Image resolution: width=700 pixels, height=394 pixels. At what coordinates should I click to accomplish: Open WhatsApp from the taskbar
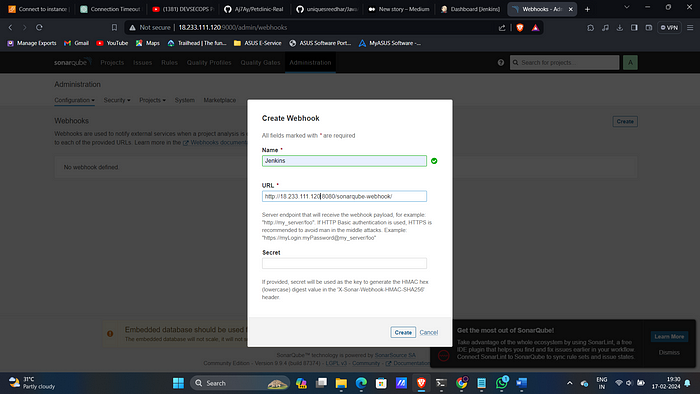coord(502,383)
